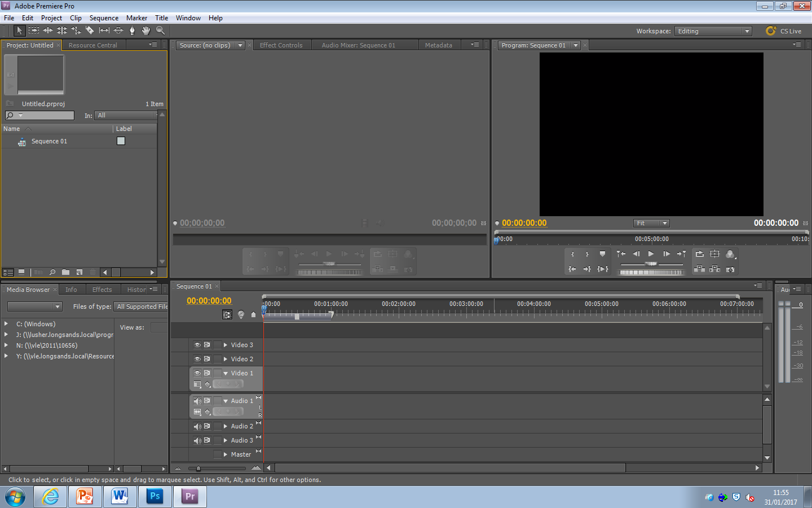Activate the Zoom tool in the toolbar
Image resolution: width=812 pixels, height=508 pixels.
pos(161,30)
